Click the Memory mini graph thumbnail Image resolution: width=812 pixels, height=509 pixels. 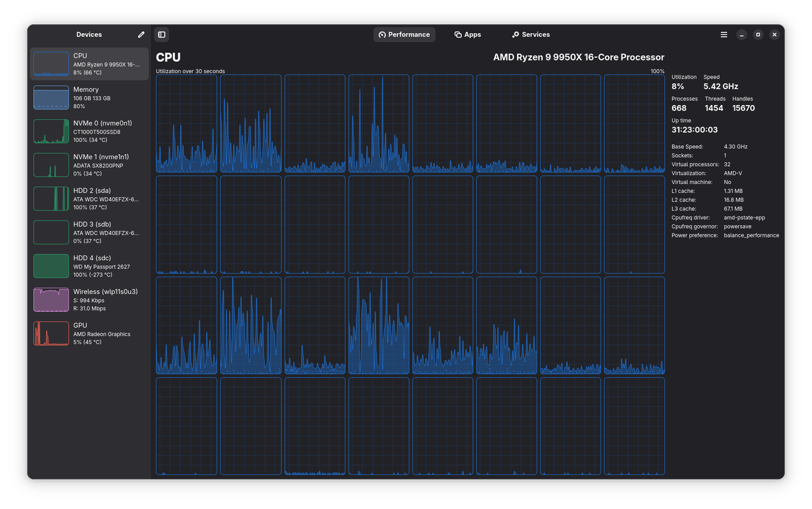point(51,97)
